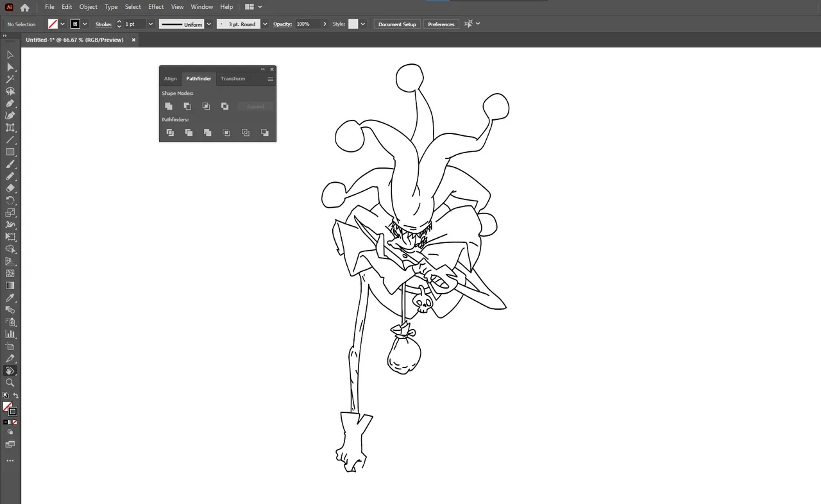Click the stroke weight input field
The height and width of the screenshot is (504, 821).
(x=135, y=24)
